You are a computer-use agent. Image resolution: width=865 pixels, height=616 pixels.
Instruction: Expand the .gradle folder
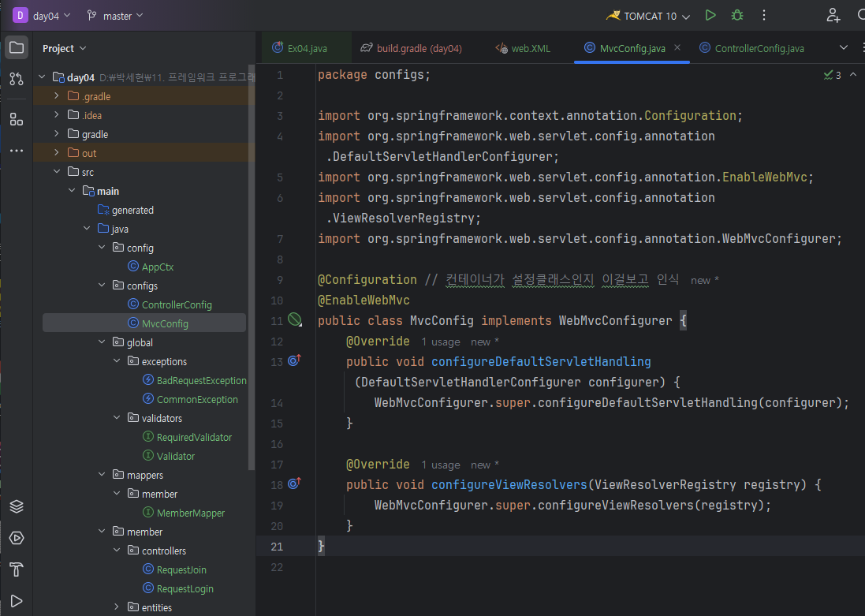57,96
